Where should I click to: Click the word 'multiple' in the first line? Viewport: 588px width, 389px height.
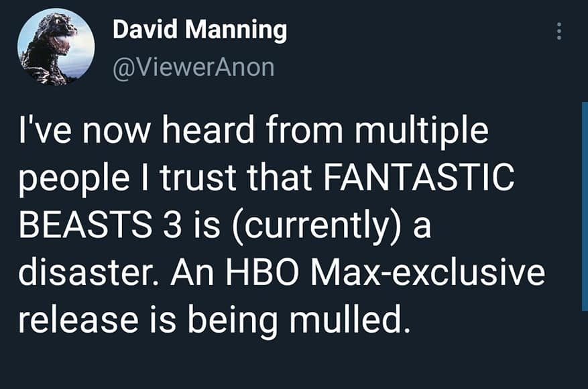(x=422, y=131)
